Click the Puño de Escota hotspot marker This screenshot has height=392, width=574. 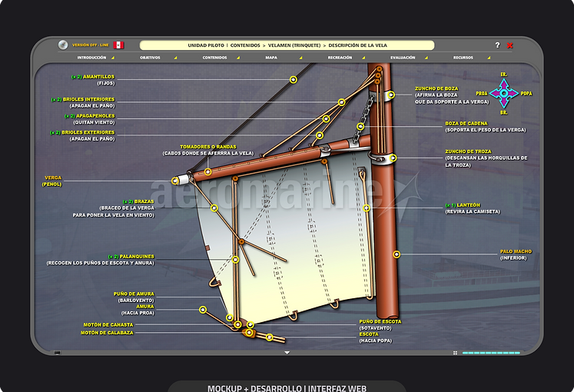[251, 324]
